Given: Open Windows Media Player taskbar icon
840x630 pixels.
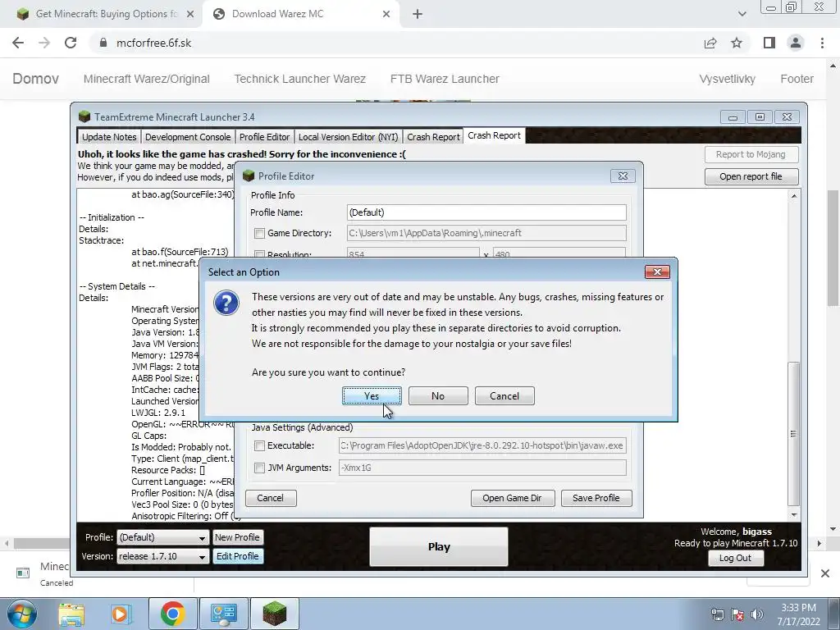Looking at the screenshot, I should click(x=121, y=614).
